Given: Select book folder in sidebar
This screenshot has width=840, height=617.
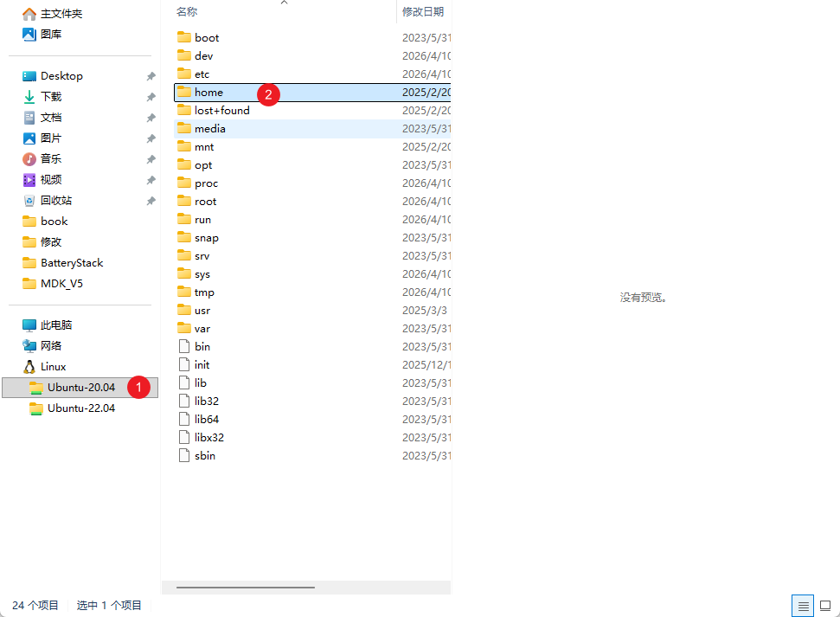Looking at the screenshot, I should 46,222.
